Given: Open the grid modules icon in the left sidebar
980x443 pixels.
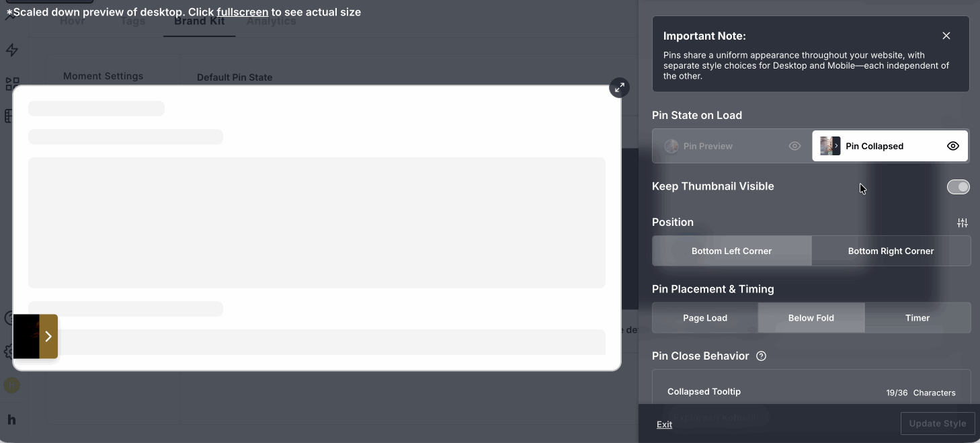Looking at the screenshot, I should (11, 84).
